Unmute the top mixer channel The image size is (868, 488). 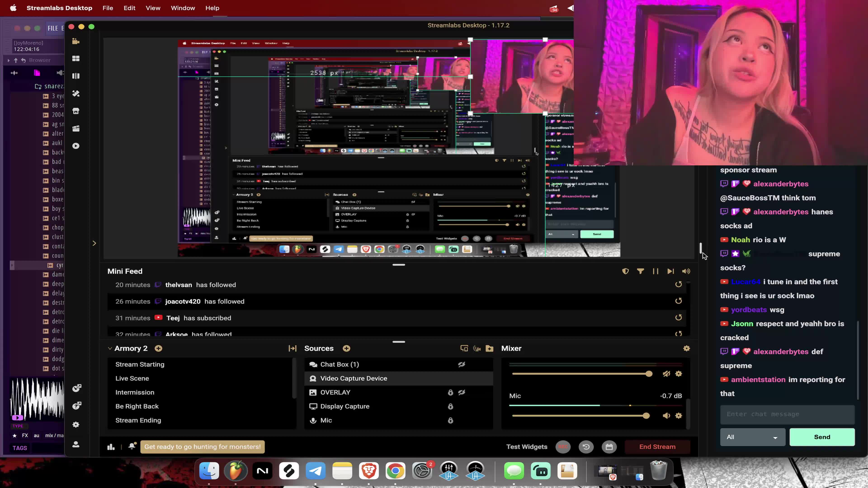[666, 374]
